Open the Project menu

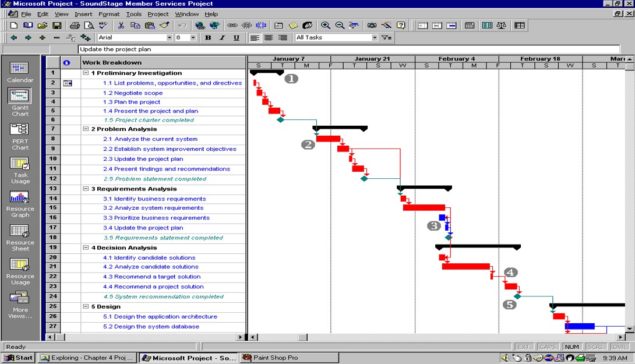158,14
